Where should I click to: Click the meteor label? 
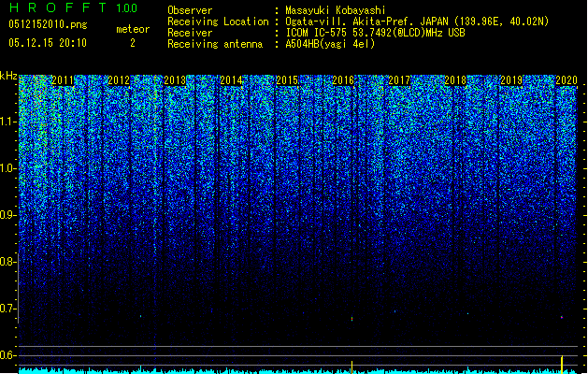(133, 29)
